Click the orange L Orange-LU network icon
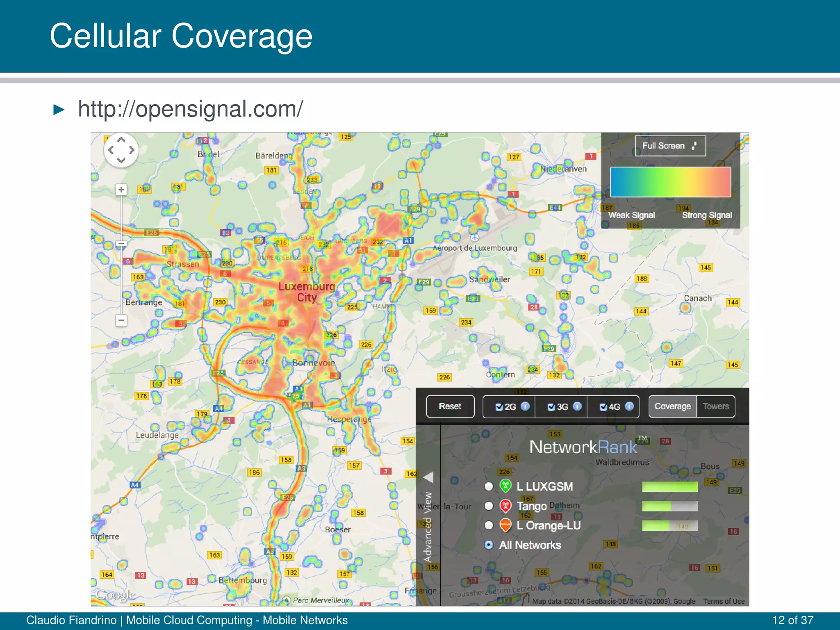This screenshot has width=840, height=630. pos(506,525)
